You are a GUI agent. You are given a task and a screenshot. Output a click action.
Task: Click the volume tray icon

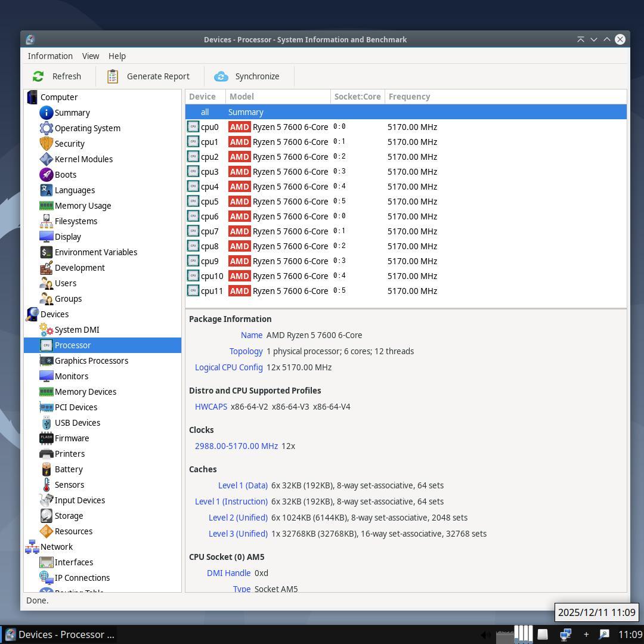click(485, 634)
